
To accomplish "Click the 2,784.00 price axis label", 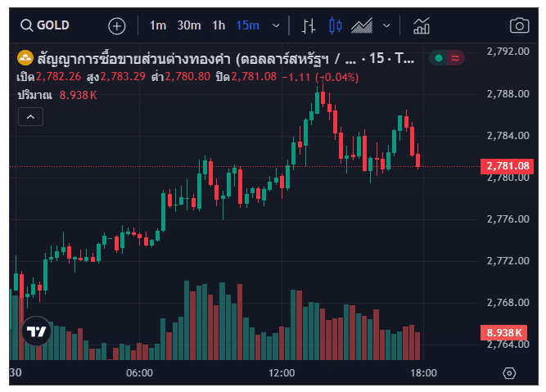I will click(x=508, y=135).
